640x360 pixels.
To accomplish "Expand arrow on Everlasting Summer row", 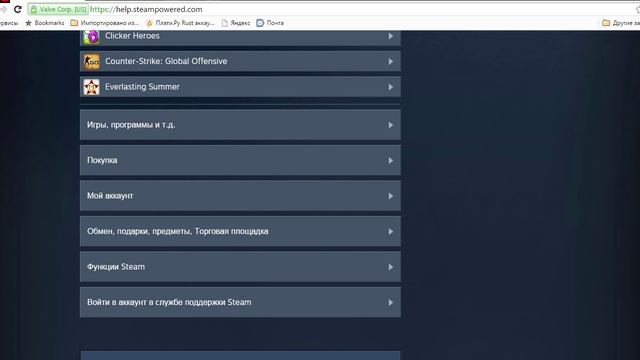I will [x=391, y=87].
